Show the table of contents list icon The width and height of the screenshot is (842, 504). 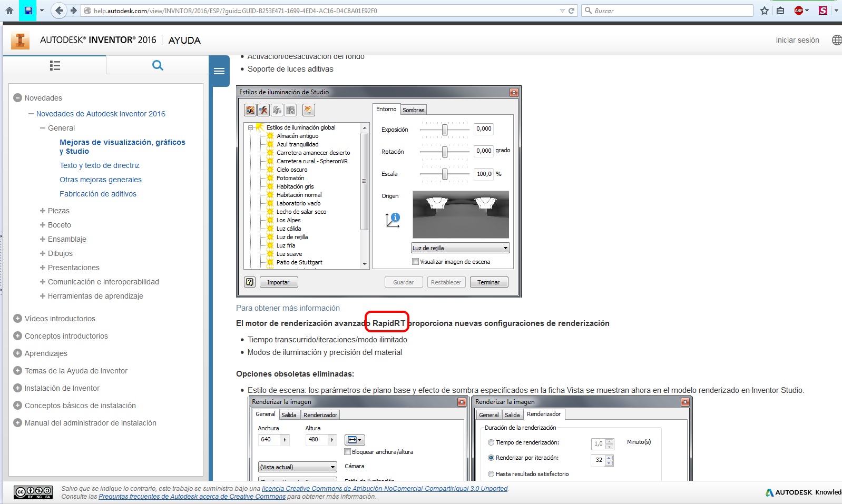click(x=55, y=65)
